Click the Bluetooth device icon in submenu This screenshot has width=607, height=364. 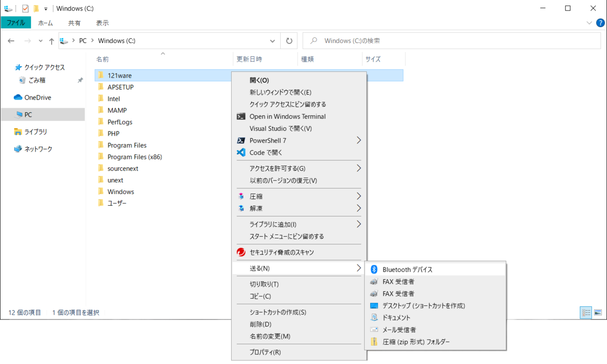coord(374,269)
